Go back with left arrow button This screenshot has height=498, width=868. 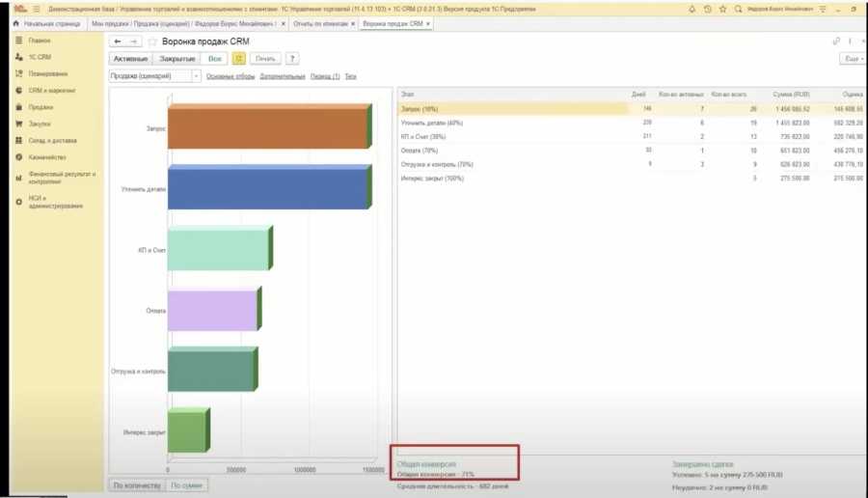[118, 42]
